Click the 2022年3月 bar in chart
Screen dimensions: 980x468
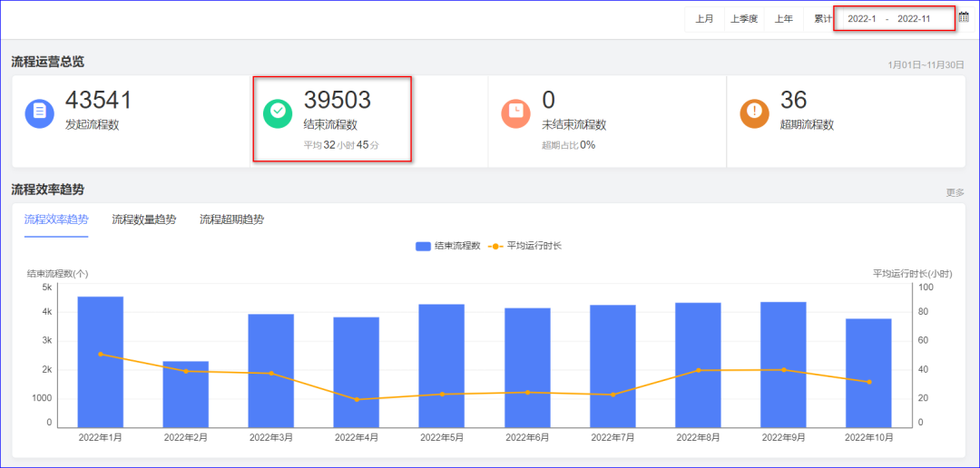point(271,371)
